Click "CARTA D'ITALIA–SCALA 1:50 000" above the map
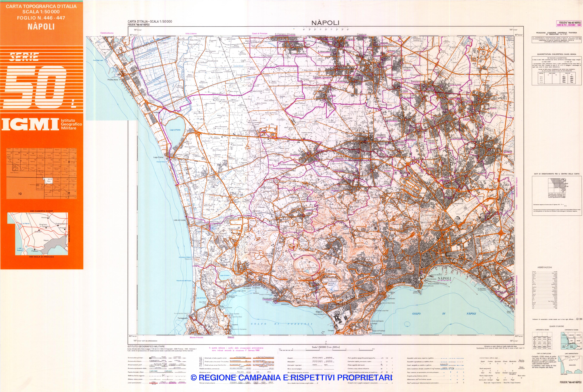The width and height of the screenshot is (583, 392). click(x=150, y=22)
